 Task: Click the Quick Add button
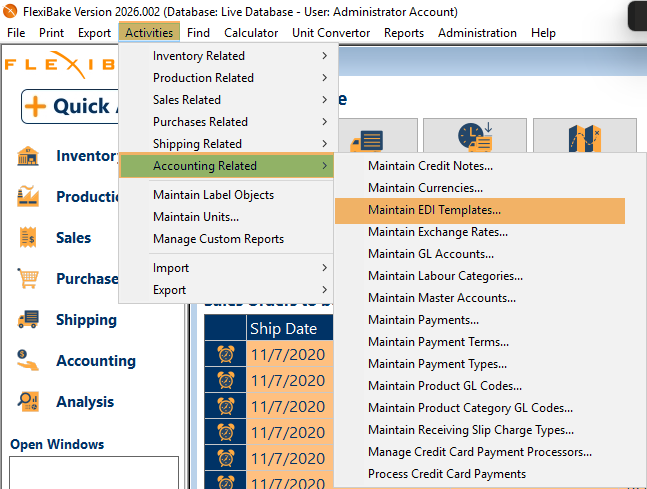70,106
